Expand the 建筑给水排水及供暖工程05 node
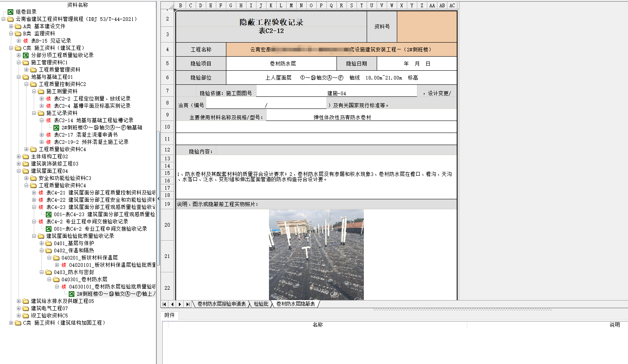 tap(19, 301)
